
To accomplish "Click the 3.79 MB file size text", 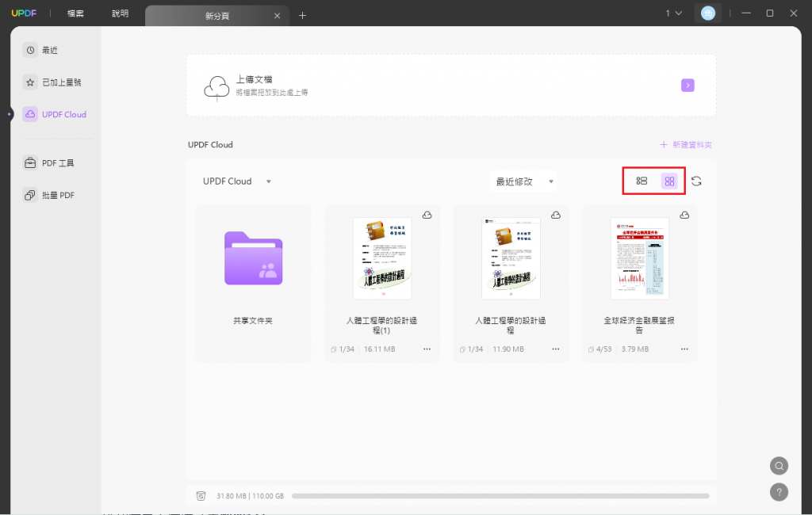I will coord(635,349).
